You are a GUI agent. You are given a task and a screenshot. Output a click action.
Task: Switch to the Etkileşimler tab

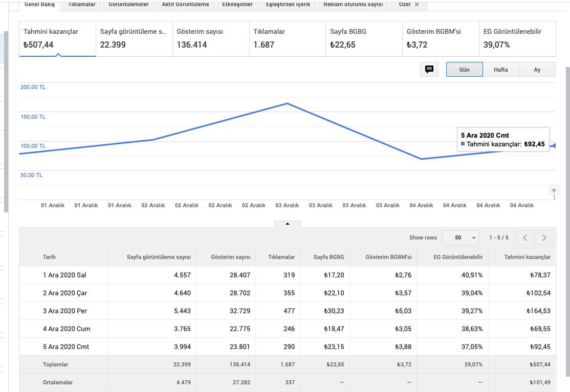point(237,5)
